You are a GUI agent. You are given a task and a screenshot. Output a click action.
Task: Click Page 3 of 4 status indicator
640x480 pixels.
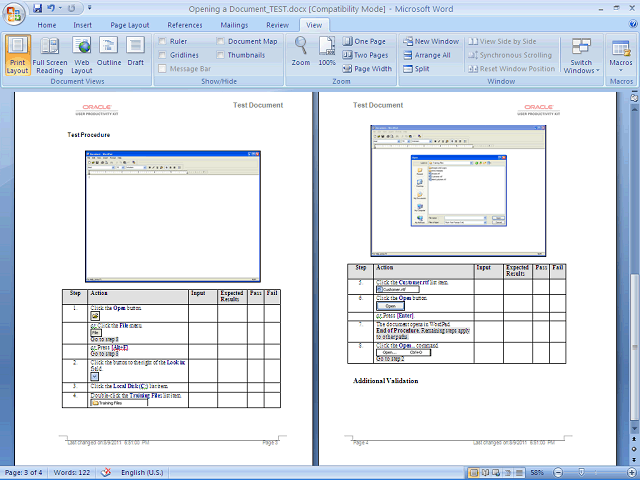pyautogui.click(x=24, y=473)
